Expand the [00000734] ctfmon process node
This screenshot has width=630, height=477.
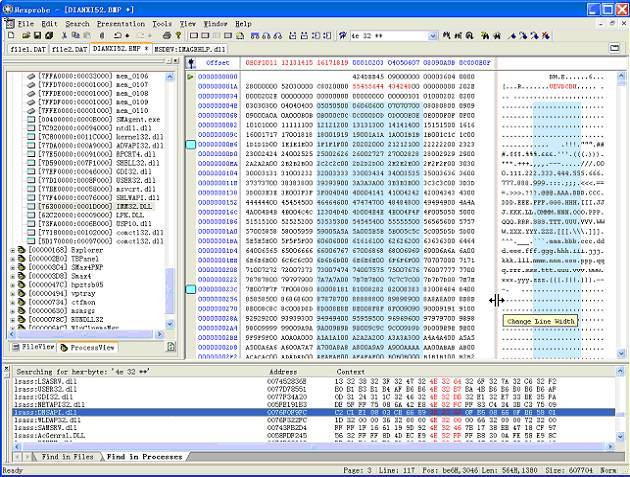point(12,302)
